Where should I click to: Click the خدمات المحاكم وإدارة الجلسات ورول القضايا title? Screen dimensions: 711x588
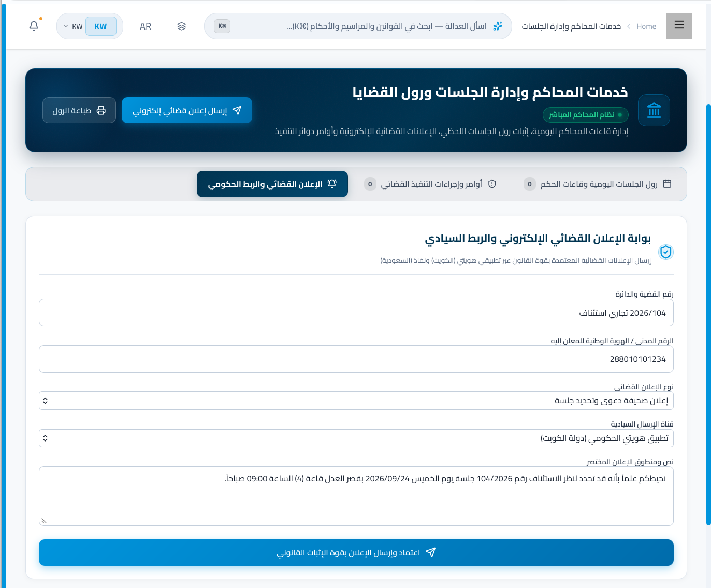click(490, 92)
